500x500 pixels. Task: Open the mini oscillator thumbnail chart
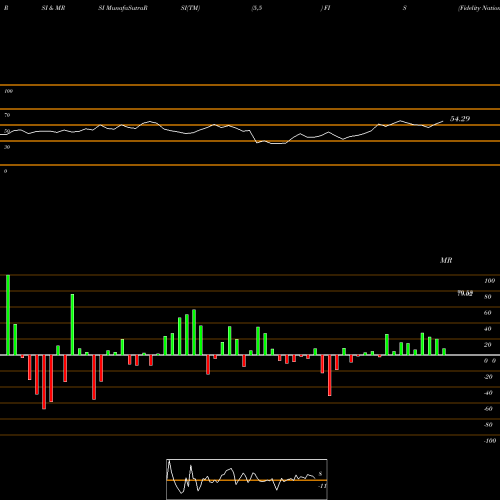click(247, 479)
